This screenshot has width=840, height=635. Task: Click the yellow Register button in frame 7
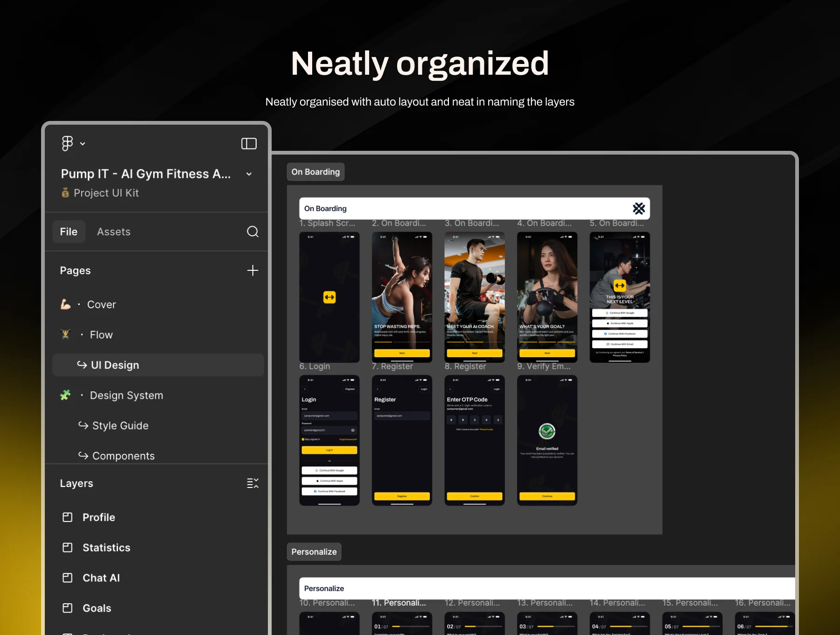[x=402, y=496]
